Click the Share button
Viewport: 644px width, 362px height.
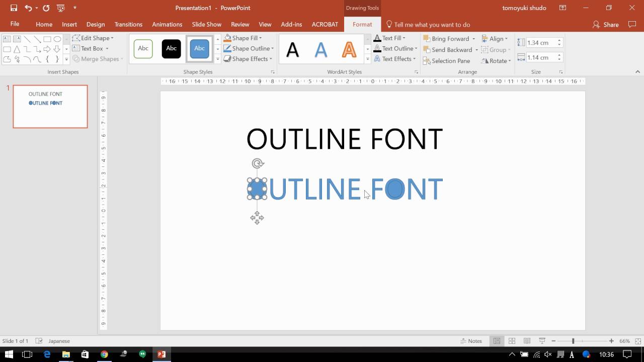coord(606,24)
